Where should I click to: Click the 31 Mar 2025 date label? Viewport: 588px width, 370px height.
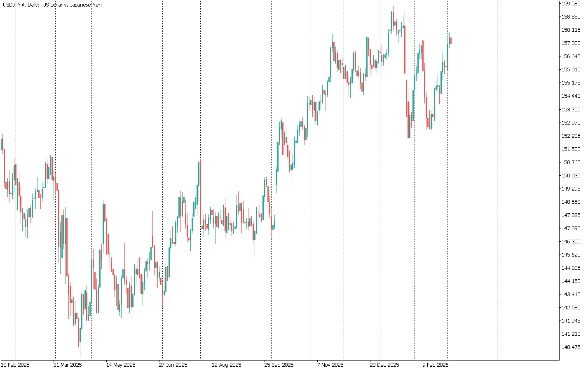[x=68, y=365]
